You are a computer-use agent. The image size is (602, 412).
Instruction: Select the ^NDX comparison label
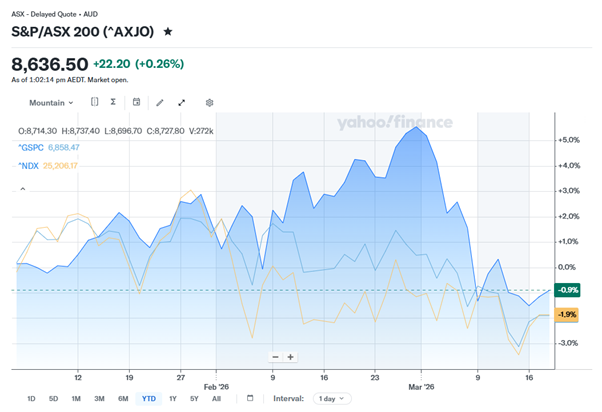pyautogui.click(x=28, y=166)
